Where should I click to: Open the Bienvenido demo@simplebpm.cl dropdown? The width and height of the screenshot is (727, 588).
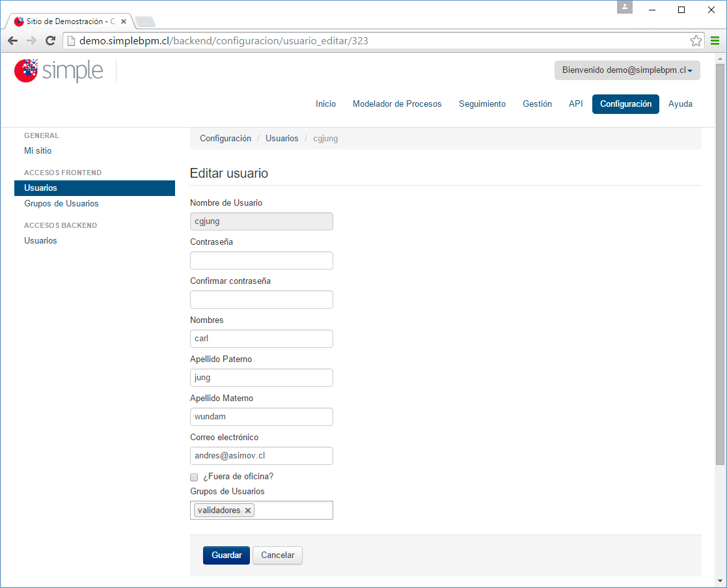[x=627, y=70]
